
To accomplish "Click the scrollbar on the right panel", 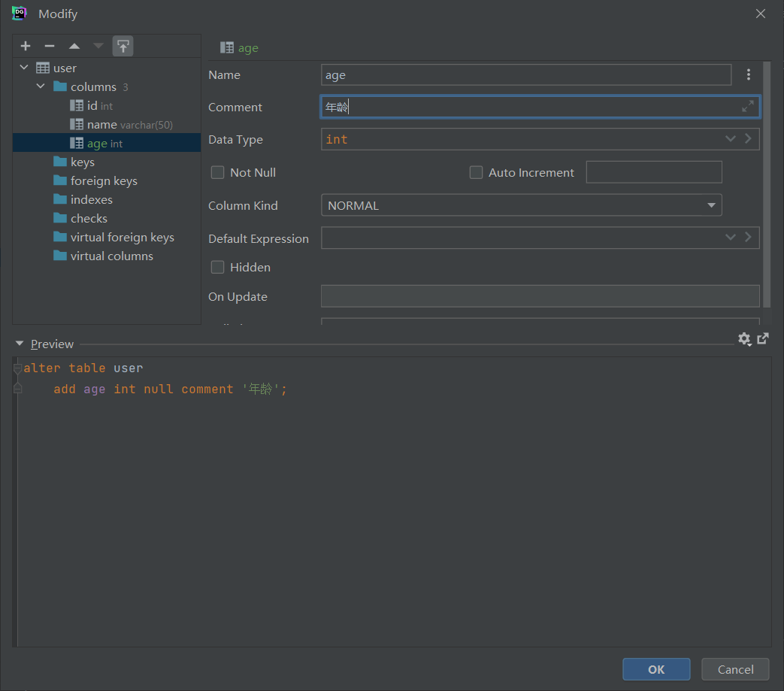I will coord(767,180).
